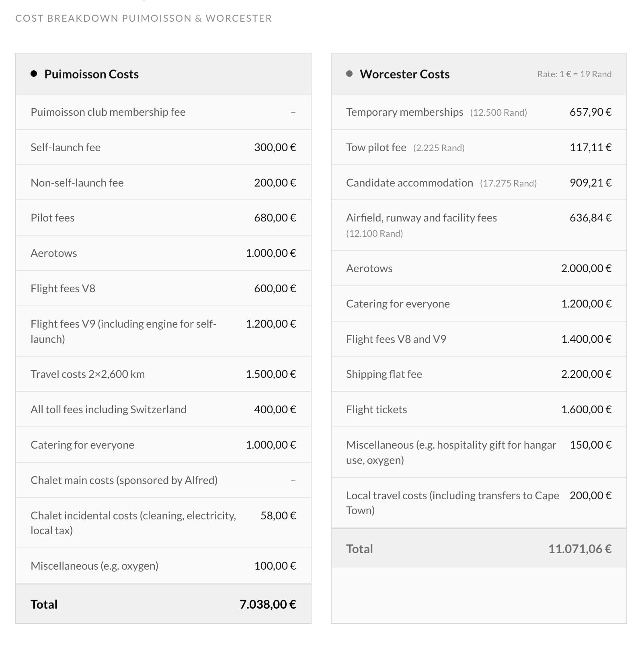Viewport: 644px width, 648px height.
Task: Click the Tow pilot fee 117,11 € amount
Action: (x=591, y=148)
